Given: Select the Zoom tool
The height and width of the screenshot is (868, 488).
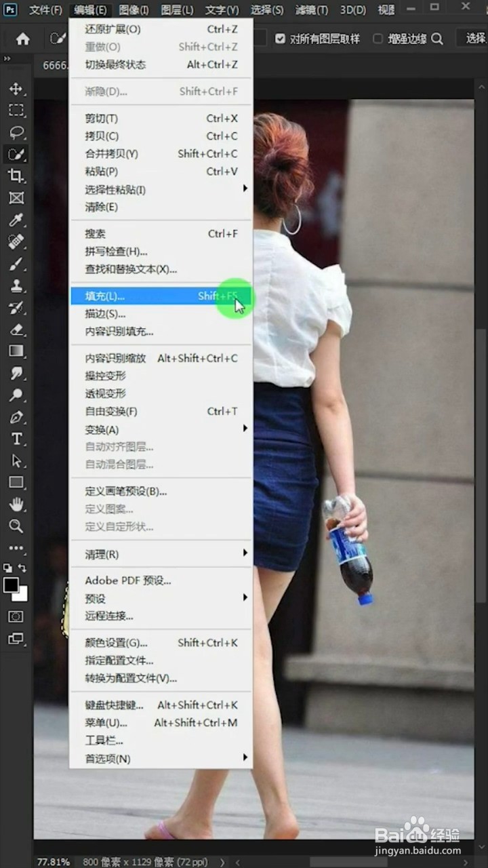Looking at the screenshot, I should [16, 526].
